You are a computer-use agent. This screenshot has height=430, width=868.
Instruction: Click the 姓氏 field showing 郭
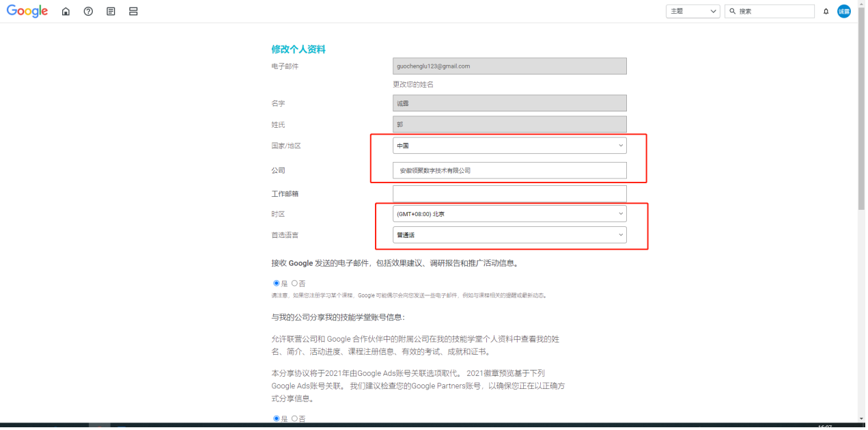click(509, 124)
